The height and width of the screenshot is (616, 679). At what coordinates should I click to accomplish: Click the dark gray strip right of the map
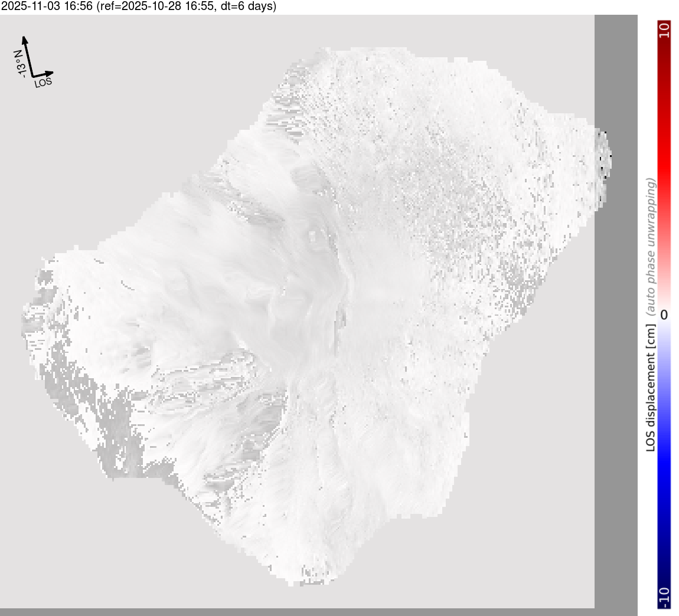[x=616, y=354]
